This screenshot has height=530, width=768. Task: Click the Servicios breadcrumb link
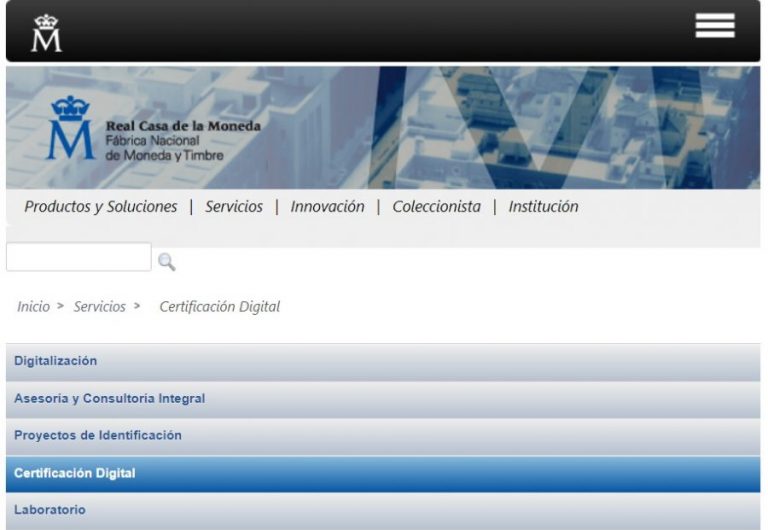pyautogui.click(x=99, y=307)
